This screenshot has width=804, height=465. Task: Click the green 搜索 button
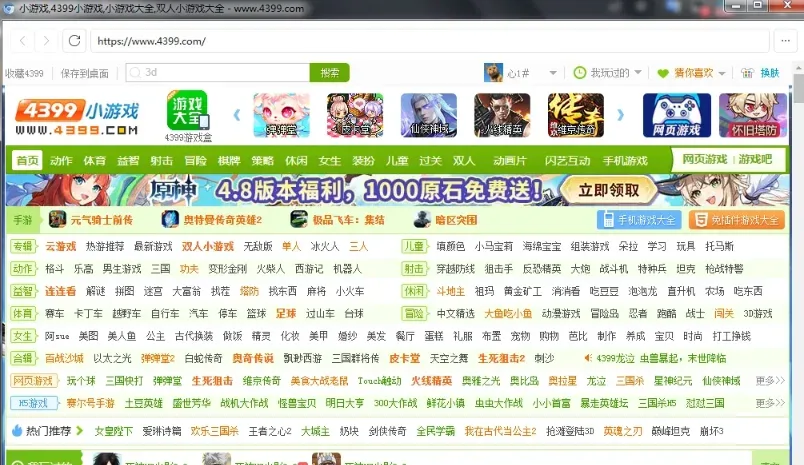(330, 73)
